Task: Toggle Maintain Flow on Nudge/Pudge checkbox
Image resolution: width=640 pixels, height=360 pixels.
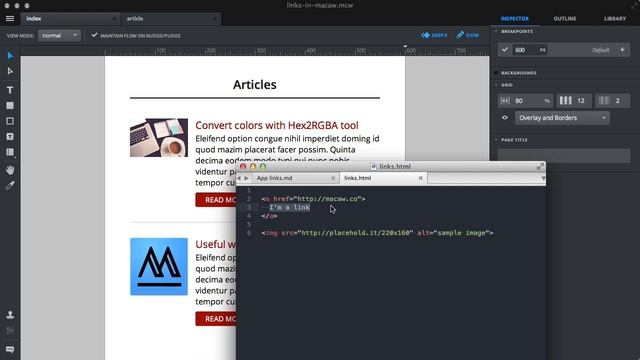Action: click(94, 36)
